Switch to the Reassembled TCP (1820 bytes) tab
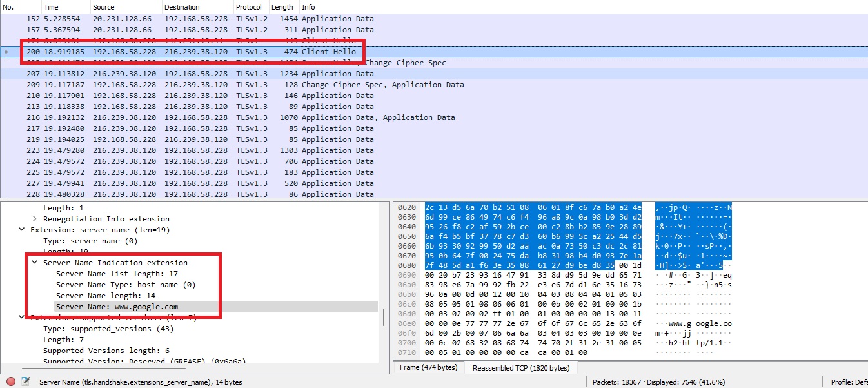 [x=521, y=367]
